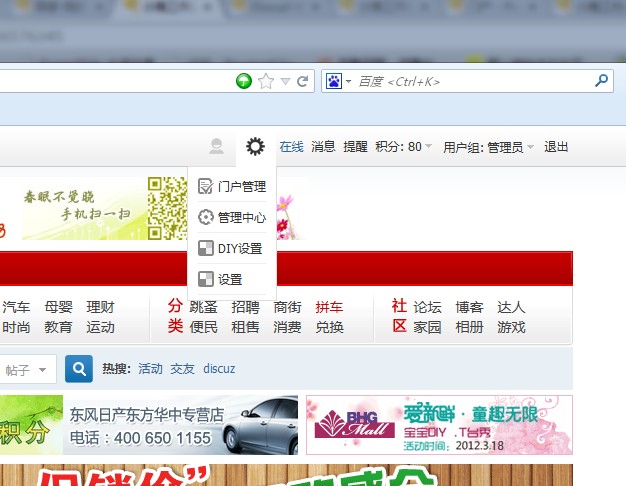Image resolution: width=626 pixels, height=486 pixels.
Task: Open 时尚 category link
Action: [16, 327]
